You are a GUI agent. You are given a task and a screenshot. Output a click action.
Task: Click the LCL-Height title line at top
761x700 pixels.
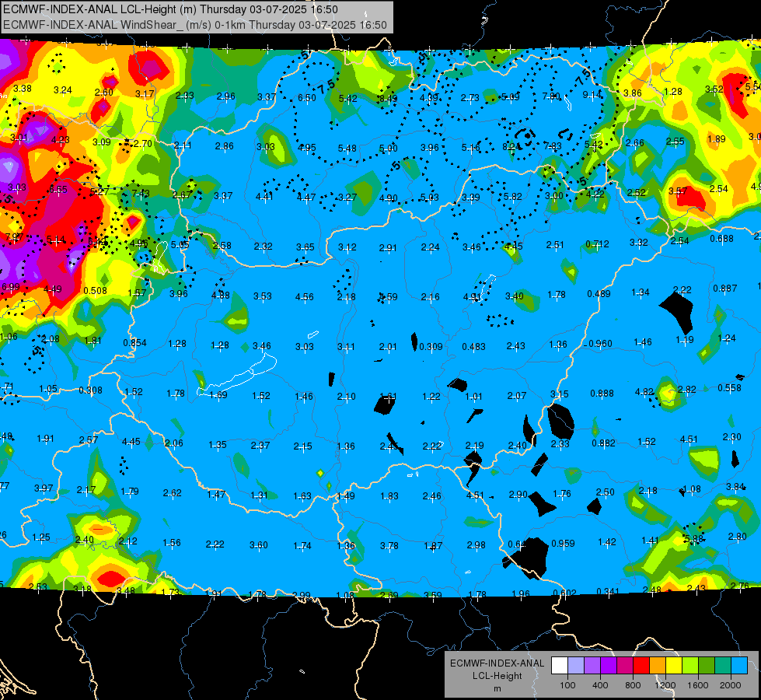click(x=170, y=9)
